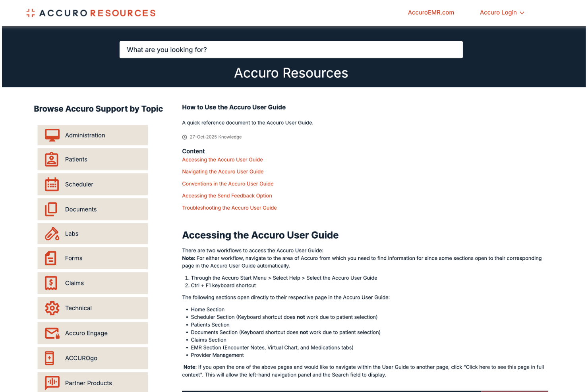
Task: Click the Technical gear icon
Action: coord(52,308)
